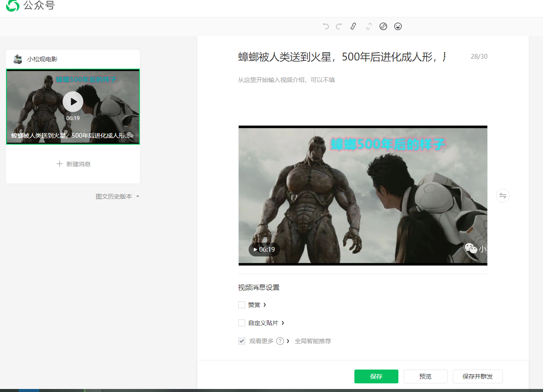Expand the 赞赏 settings arrow

pyautogui.click(x=265, y=305)
